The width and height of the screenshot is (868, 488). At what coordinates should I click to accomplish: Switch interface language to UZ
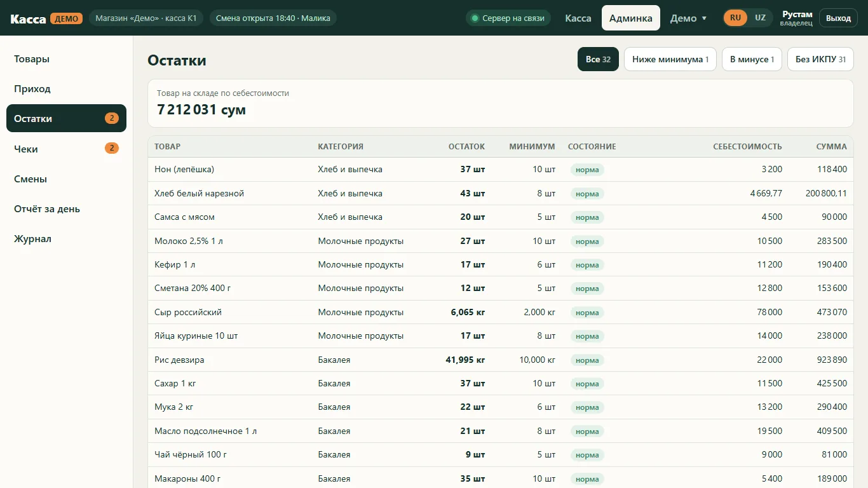click(760, 18)
